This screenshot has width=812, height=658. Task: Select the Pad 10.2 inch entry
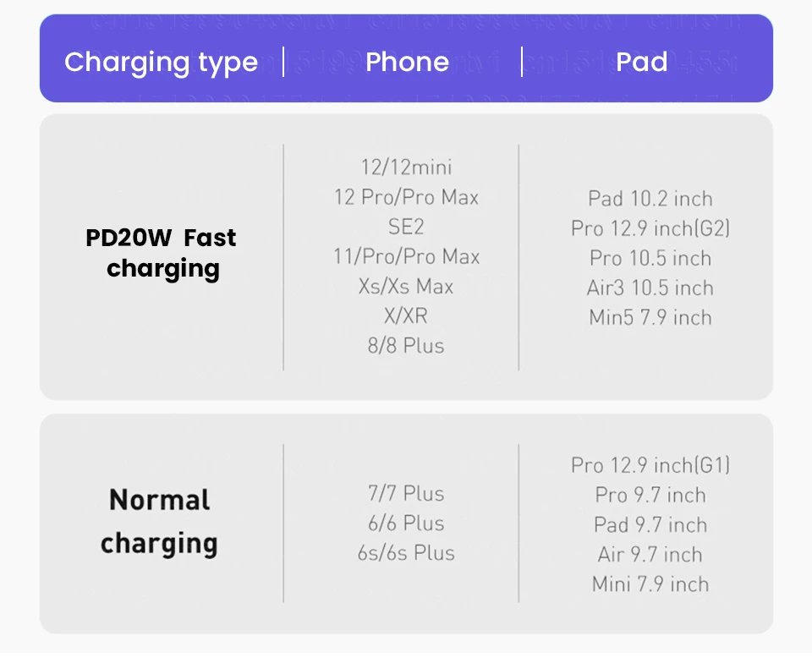point(650,199)
